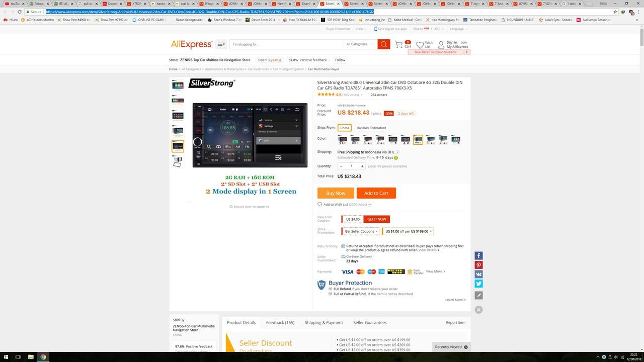Expand the shipping method dropdown arrow
Screen dimensions: 644x362
click(397, 152)
